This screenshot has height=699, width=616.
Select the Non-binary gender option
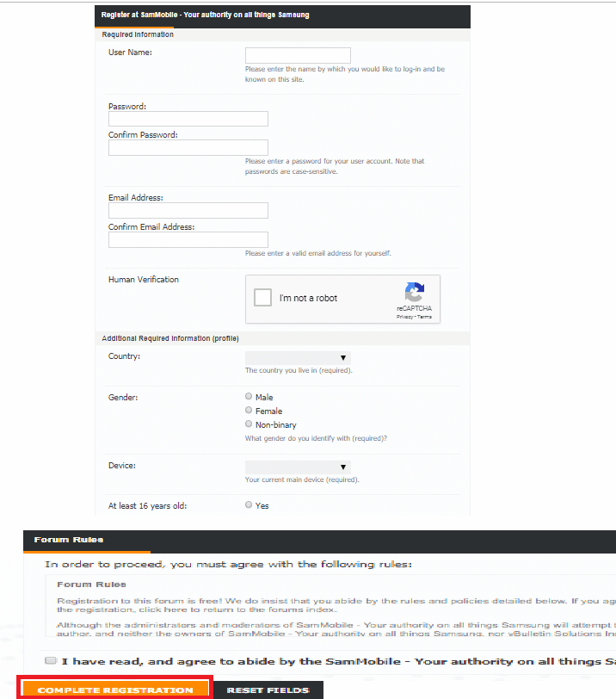tap(249, 424)
